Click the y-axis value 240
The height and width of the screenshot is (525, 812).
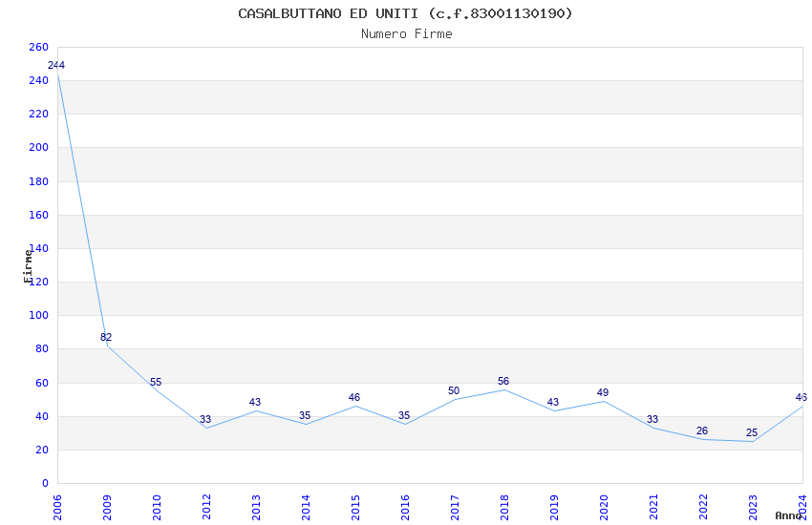tap(39, 81)
